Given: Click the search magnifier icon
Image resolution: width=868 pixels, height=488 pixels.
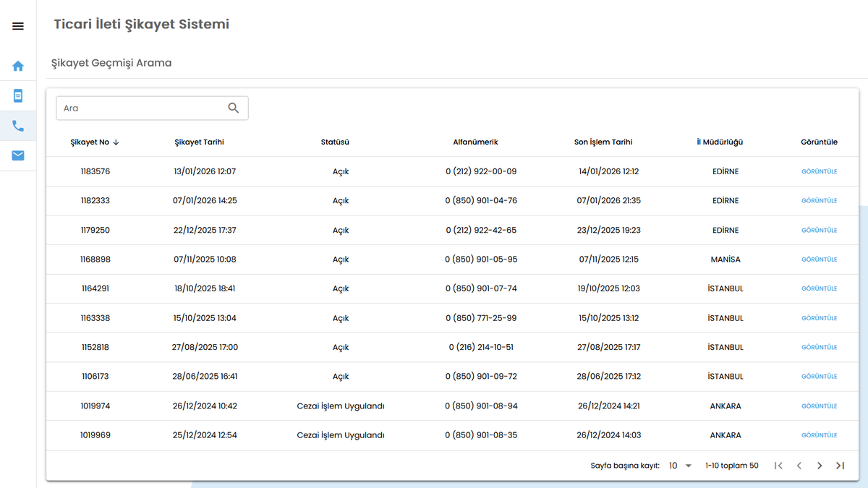Looking at the screenshot, I should pos(233,107).
